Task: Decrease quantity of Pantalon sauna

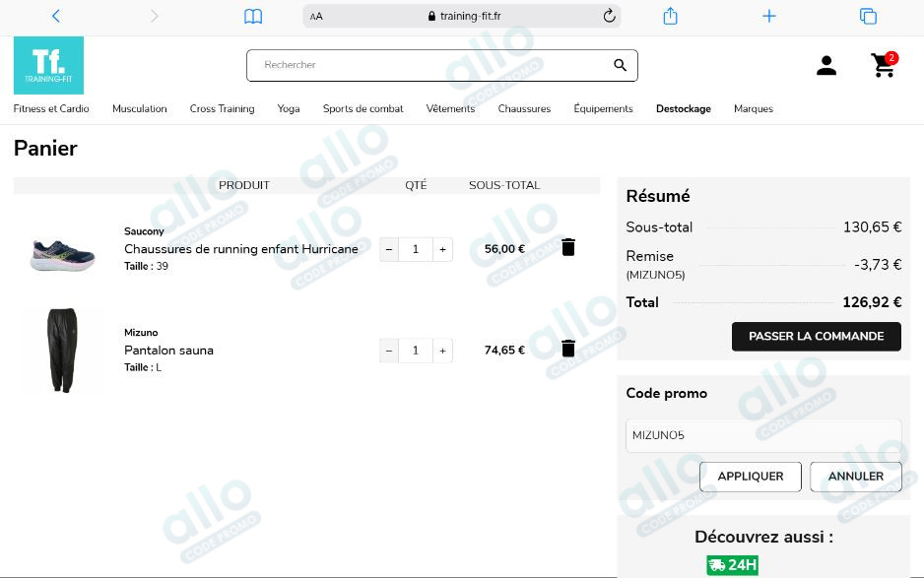Action: (389, 351)
